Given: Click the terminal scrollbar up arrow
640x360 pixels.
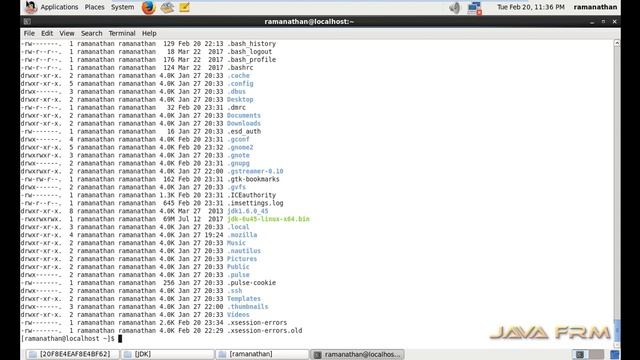Looking at the screenshot, I should [617, 43].
